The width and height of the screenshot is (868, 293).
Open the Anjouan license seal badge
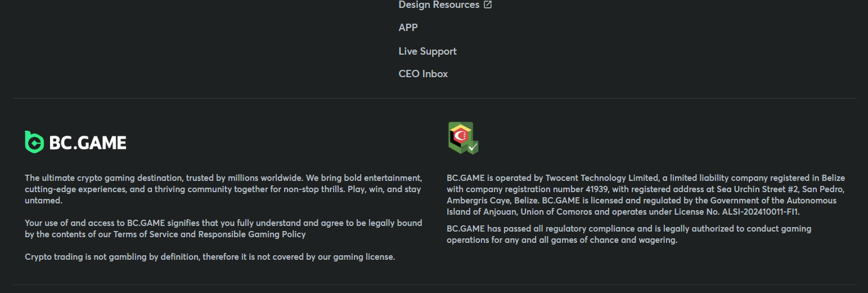click(x=461, y=137)
